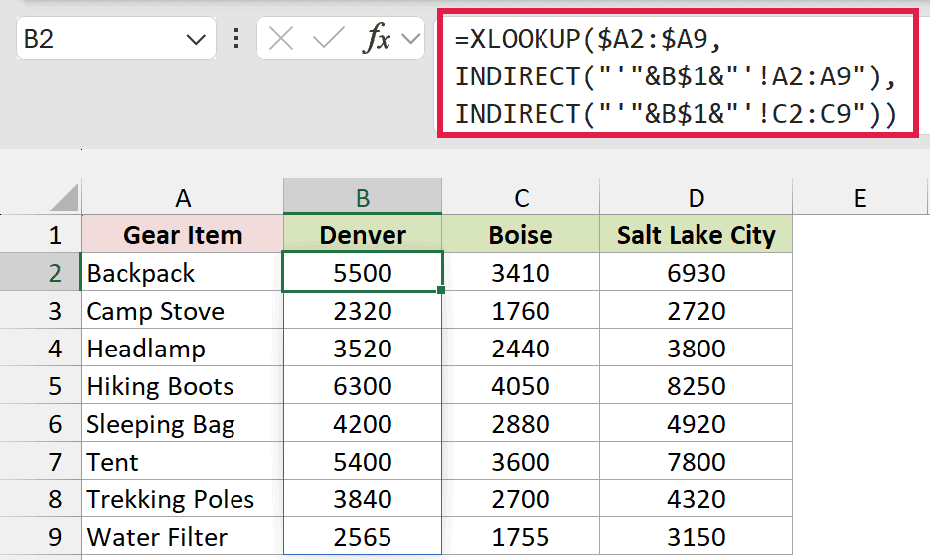Select the Sleeping Bag cell
Screen dimensions: 930x560
183,424
